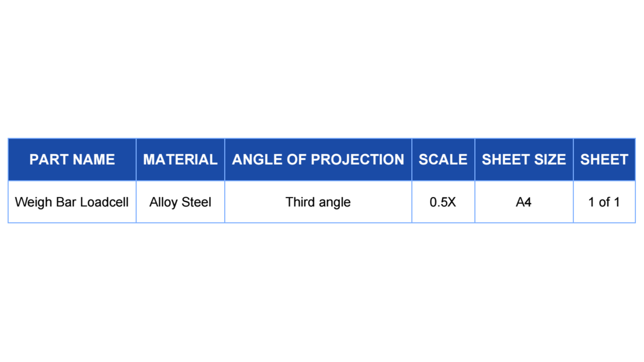Select the MATERIAL column header
The height and width of the screenshot is (362, 644).
pos(180,160)
